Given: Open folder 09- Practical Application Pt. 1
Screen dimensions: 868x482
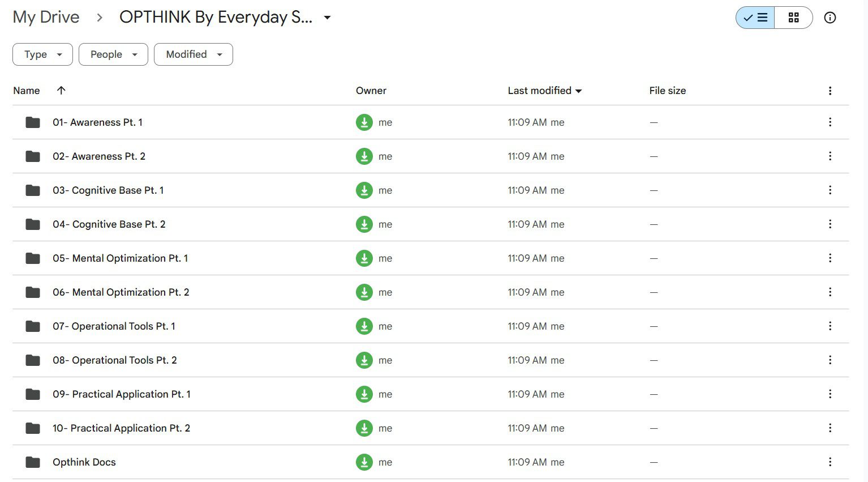Looking at the screenshot, I should pos(122,394).
